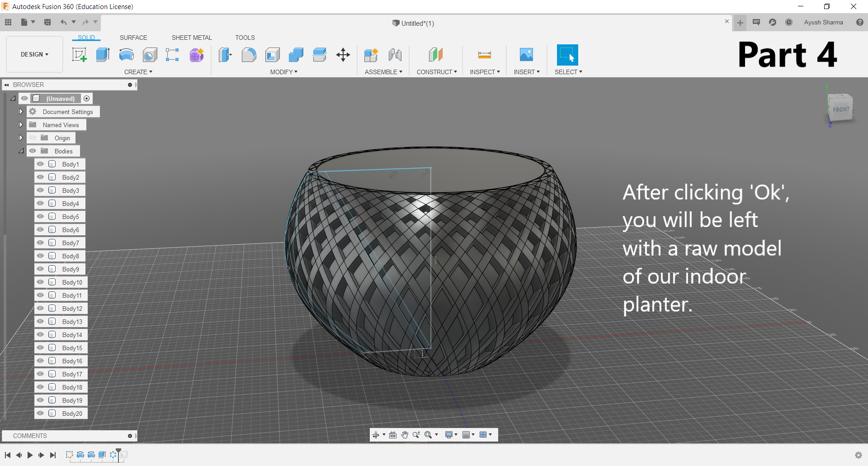This screenshot has width=868, height=466.
Task: Save the document with Save icon
Action: coord(47,22)
